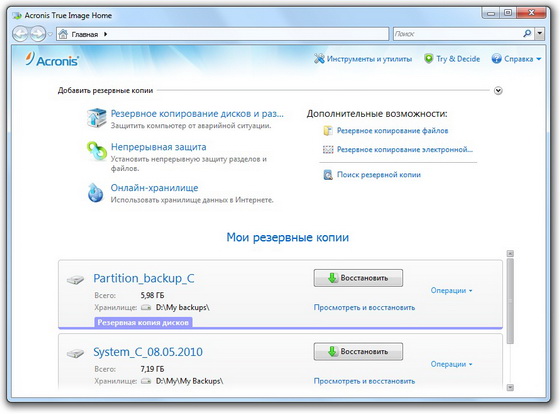The width and height of the screenshot is (560, 414).
Task: Click the Forward navigation arrow
Action: [37, 34]
